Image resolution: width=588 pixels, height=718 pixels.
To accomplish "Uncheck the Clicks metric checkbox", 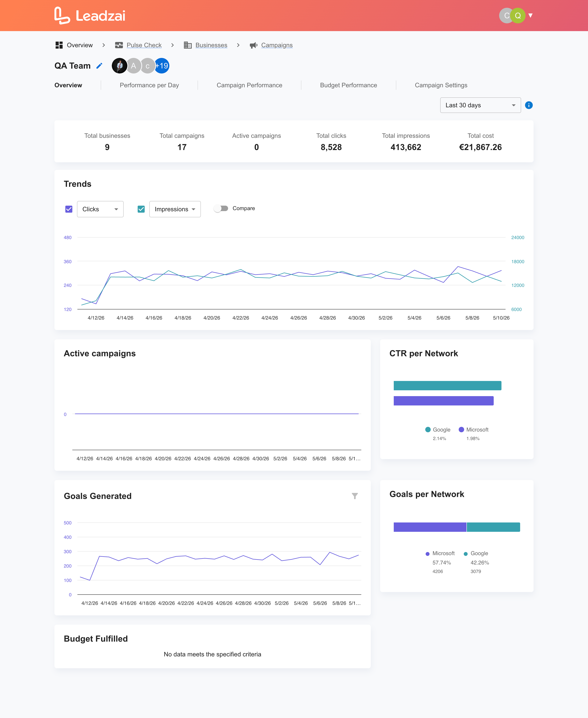I will 69,209.
